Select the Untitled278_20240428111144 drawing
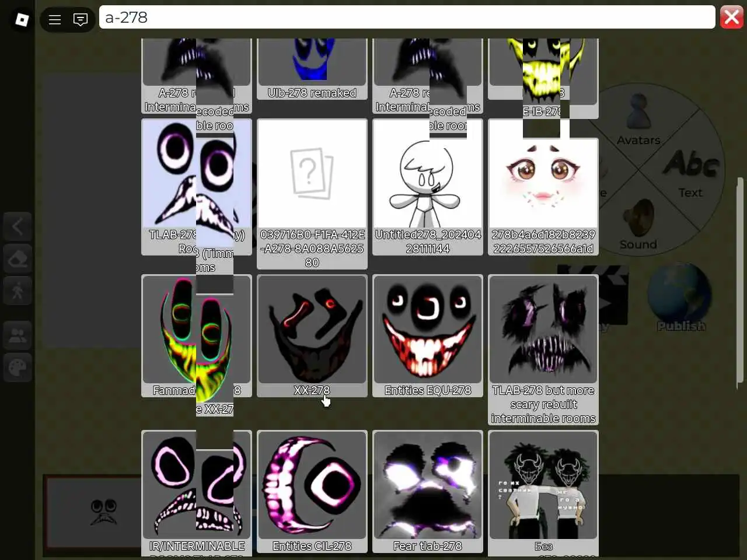Screen dimensions: 747x560 click(x=428, y=187)
